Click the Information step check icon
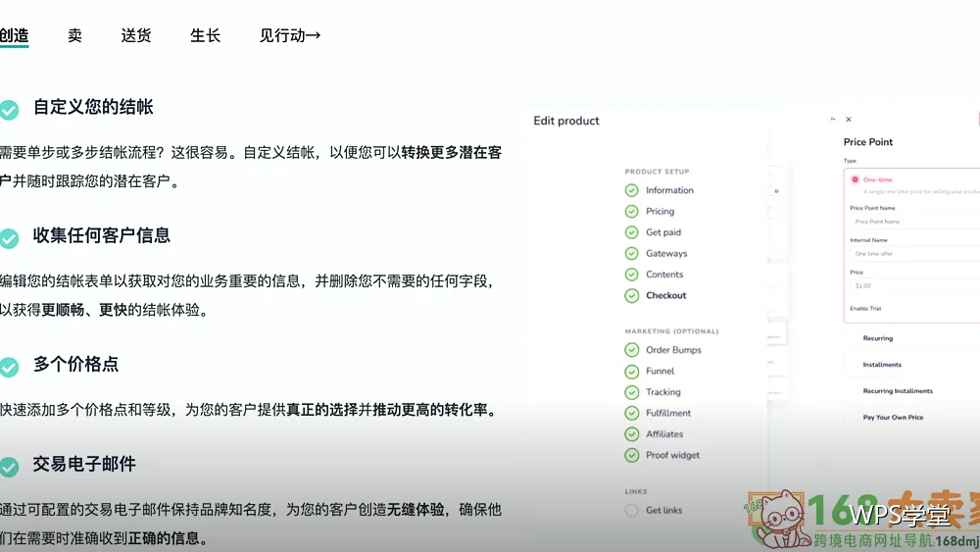This screenshot has height=552, width=980. 631,190
